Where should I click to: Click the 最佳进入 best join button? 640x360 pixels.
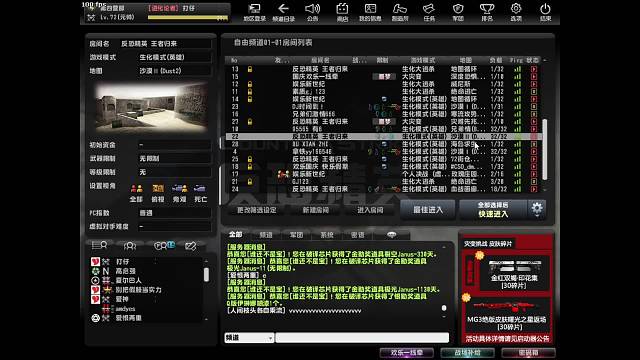coord(428,210)
